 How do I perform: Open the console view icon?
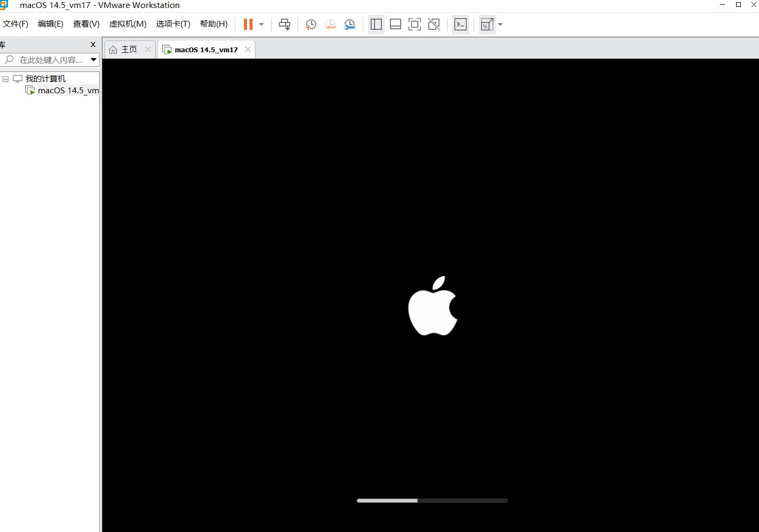pos(460,25)
